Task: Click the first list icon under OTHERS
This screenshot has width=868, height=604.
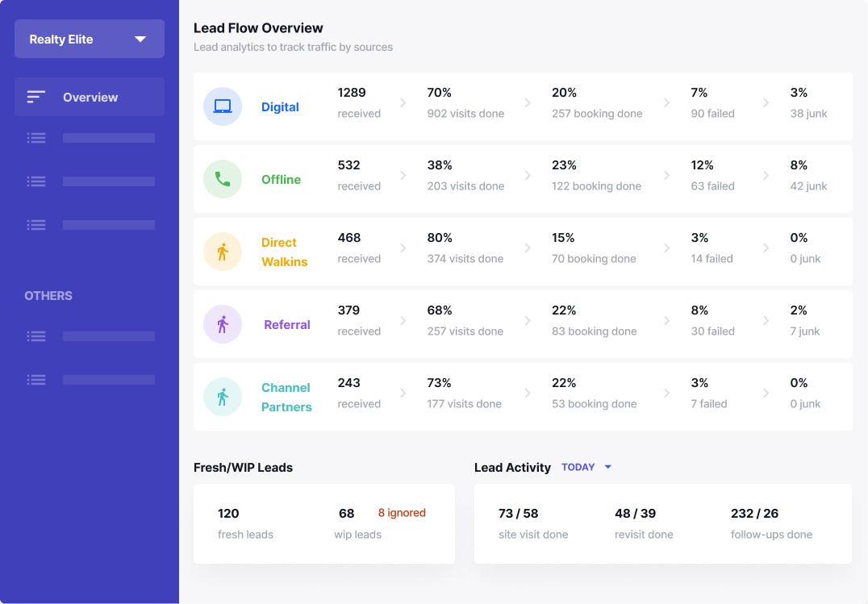Action: (x=35, y=335)
